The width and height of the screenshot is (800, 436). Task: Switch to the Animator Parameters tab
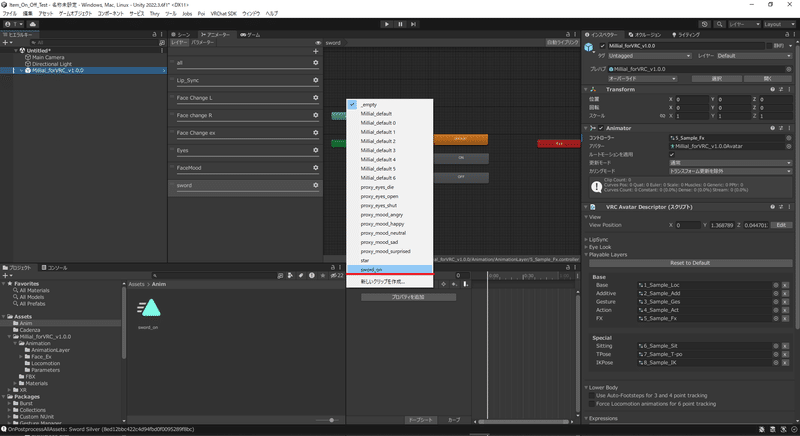[203, 42]
